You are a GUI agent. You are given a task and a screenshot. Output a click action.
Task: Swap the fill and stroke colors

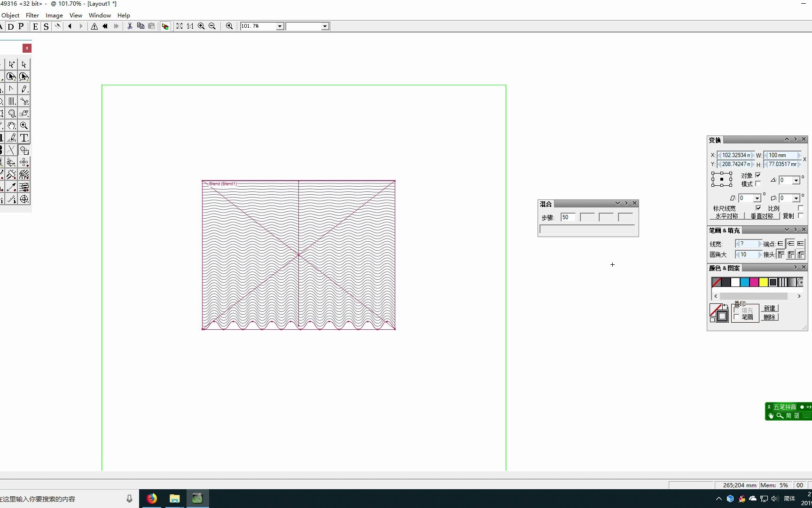726,307
